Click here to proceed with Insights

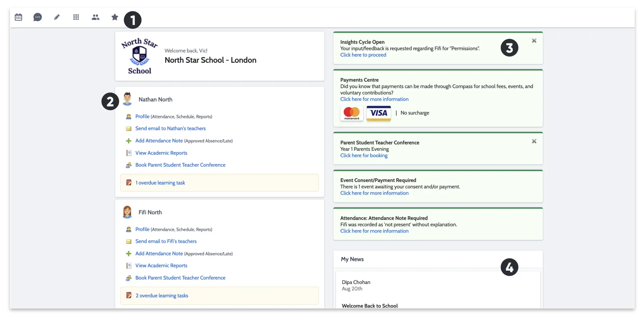363,55
